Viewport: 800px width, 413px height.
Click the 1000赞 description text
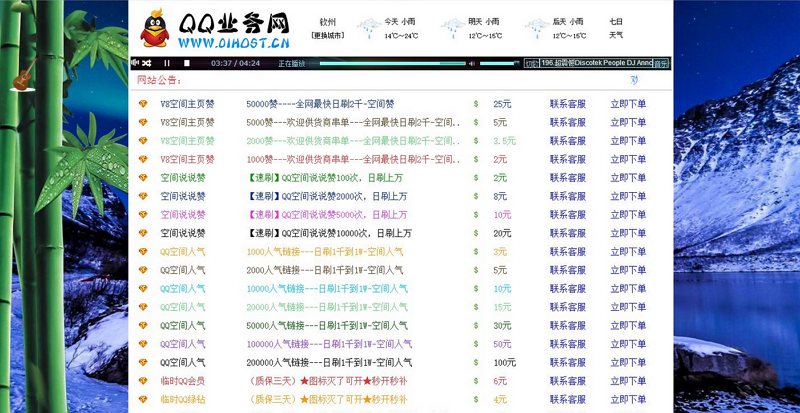pyautogui.click(x=353, y=159)
